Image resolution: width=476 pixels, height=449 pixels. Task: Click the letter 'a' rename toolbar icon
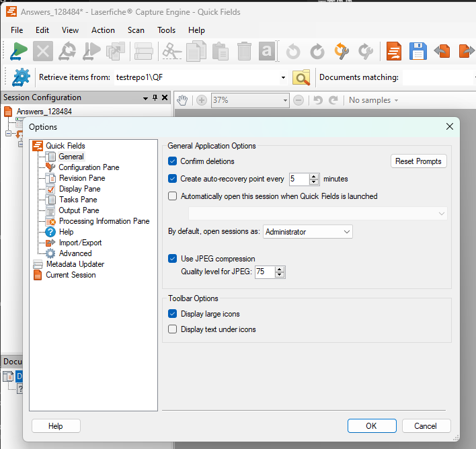click(x=267, y=51)
